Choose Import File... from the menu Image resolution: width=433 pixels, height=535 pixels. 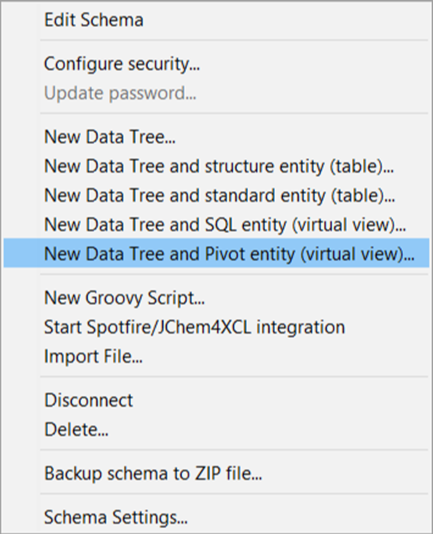(216, 356)
